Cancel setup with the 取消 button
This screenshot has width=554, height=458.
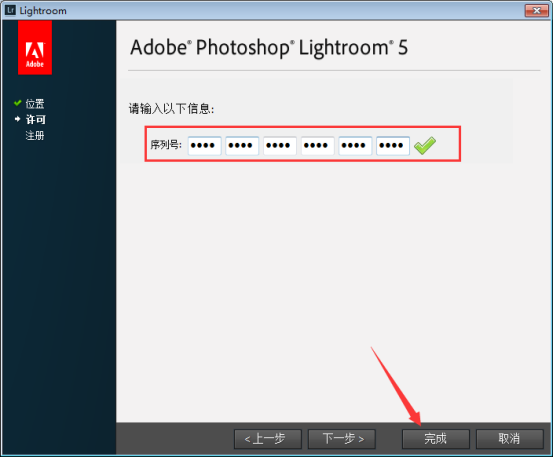click(x=509, y=439)
